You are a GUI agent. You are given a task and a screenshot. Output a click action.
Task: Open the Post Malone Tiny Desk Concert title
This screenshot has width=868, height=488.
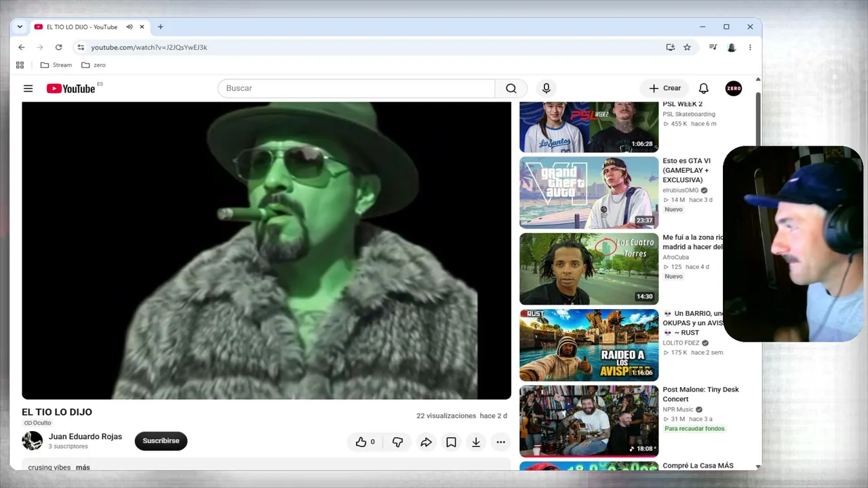(701, 394)
